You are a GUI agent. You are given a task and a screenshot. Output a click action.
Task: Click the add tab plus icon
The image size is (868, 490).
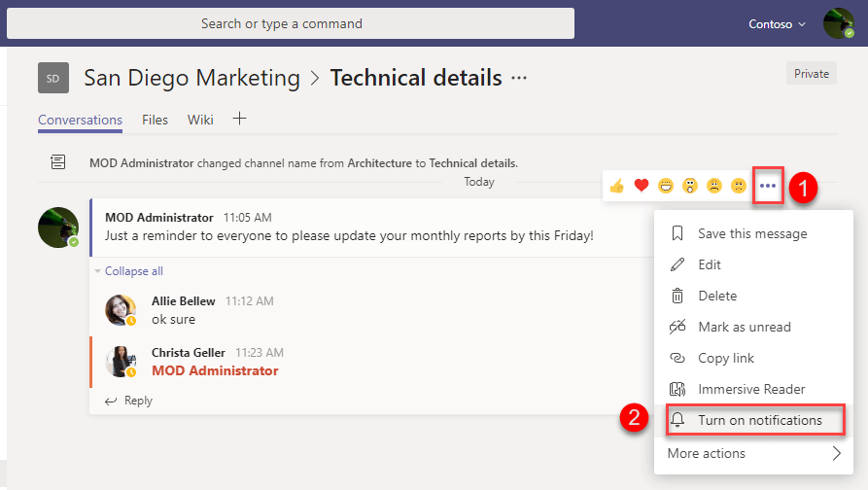pos(239,119)
